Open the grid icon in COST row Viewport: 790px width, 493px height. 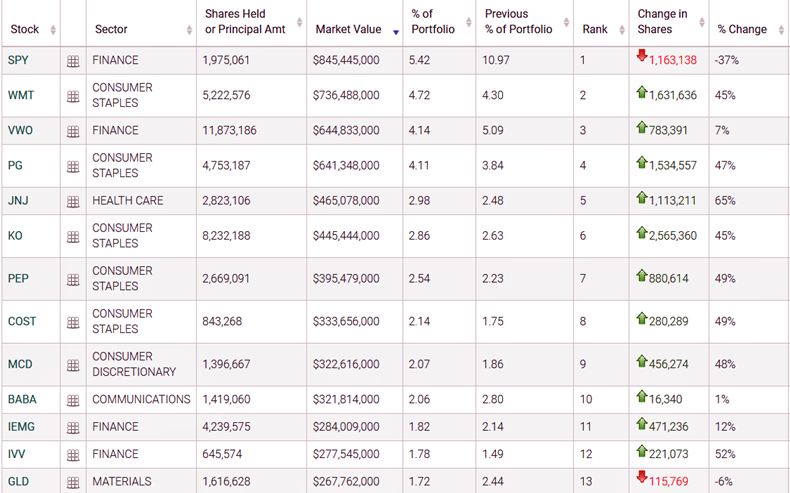[73, 323]
